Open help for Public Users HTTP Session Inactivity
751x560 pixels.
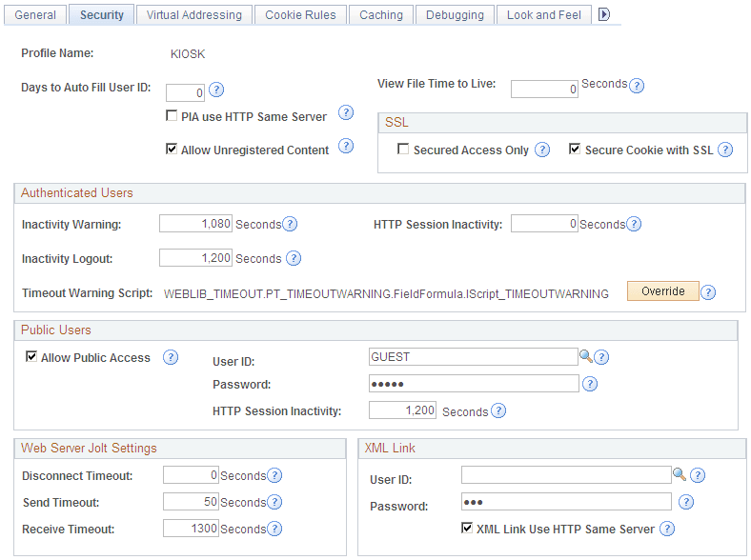point(498,410)
